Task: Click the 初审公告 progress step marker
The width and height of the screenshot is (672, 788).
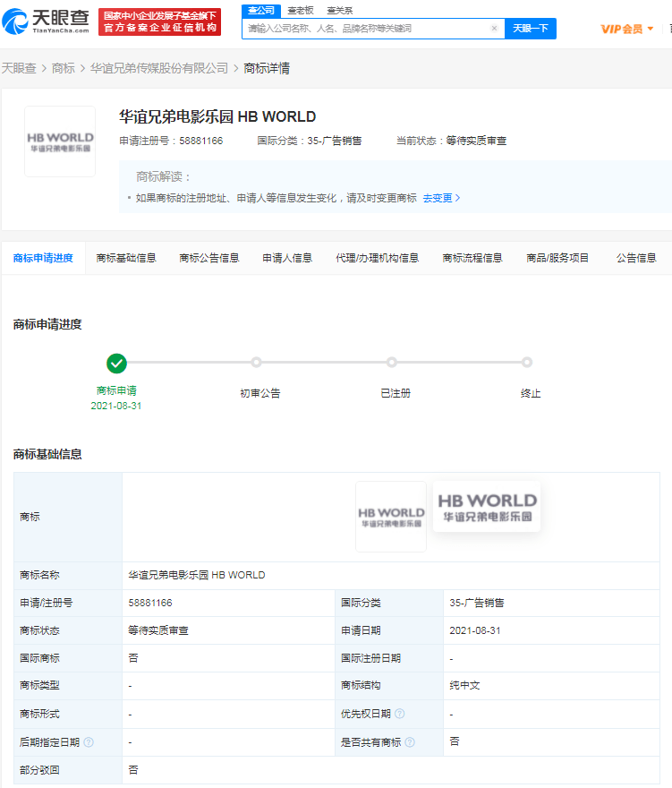Action: 256,363
